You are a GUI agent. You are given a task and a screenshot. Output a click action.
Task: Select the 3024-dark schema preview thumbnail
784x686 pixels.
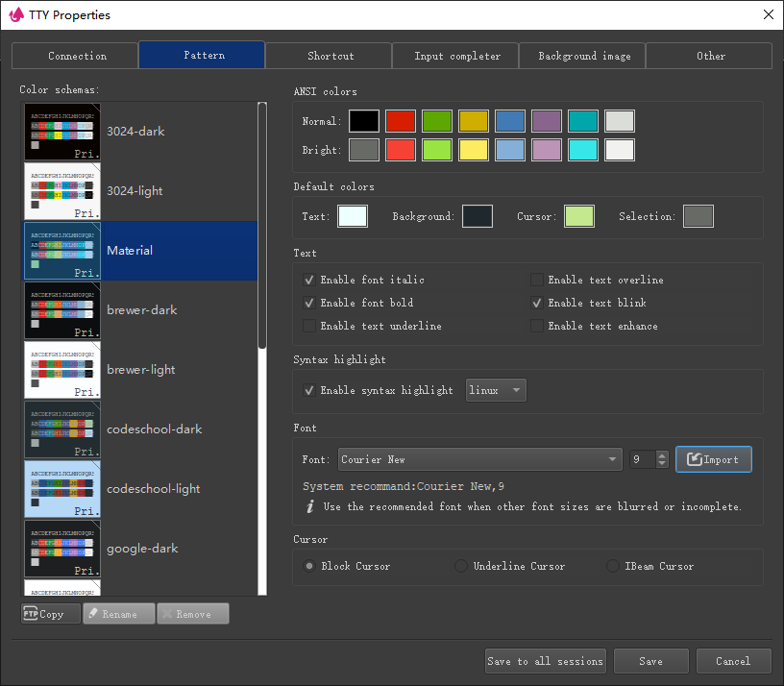(62, 131)
